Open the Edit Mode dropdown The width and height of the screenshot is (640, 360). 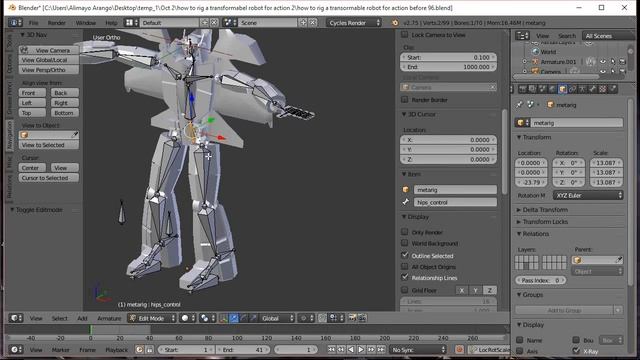coord(152,318)
